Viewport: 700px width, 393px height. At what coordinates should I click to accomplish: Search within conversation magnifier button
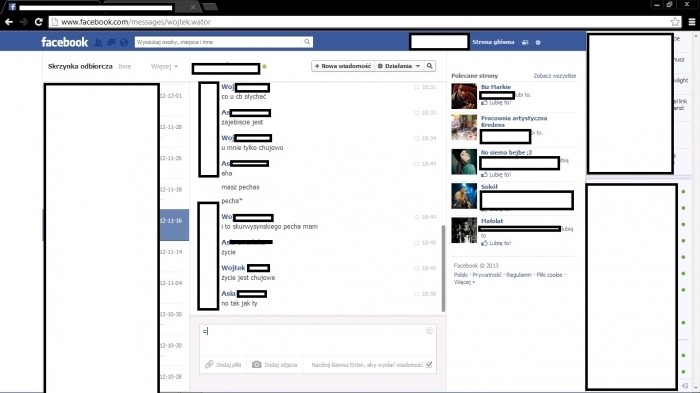tap(429, 66)
